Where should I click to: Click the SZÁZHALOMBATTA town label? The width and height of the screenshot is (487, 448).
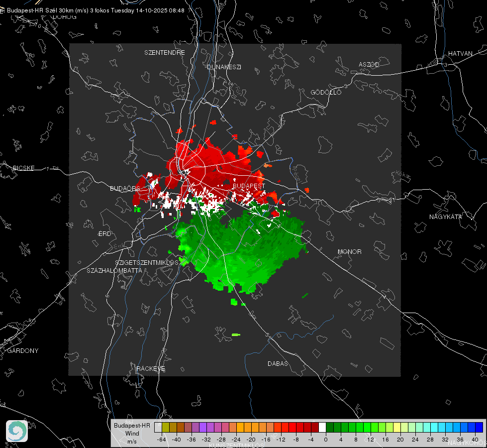[114, 270]
